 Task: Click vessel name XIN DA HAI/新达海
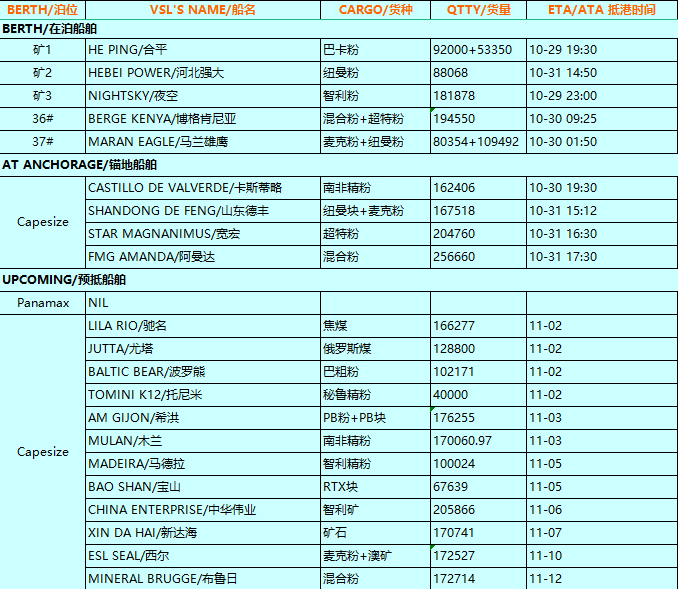point(143,532)
